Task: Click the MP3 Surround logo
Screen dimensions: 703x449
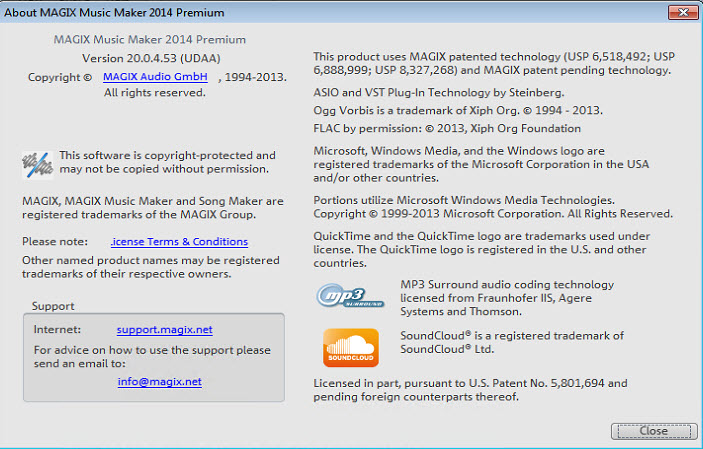Action: pyautogui.click(x=350, y=296)
